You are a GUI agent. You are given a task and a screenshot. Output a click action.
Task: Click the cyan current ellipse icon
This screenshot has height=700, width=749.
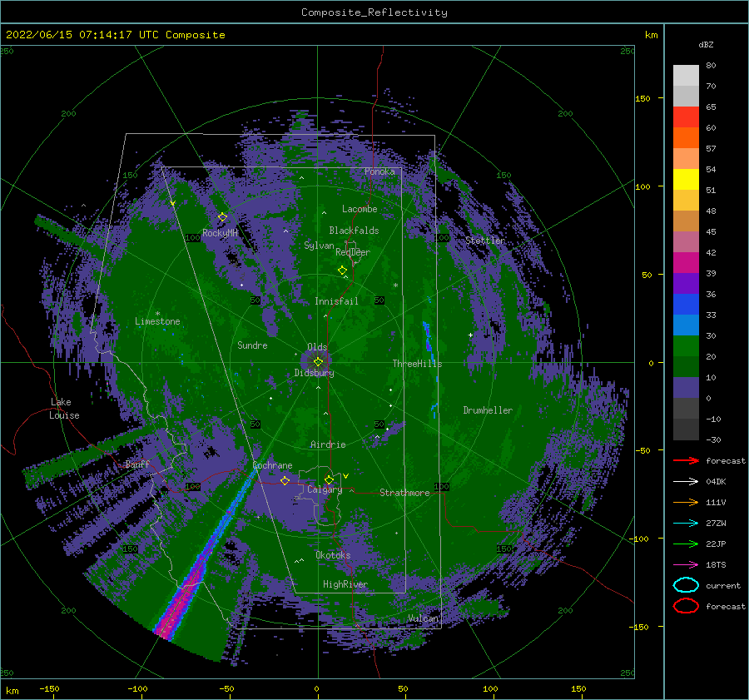pyautogui.click(x=686, y=585)
